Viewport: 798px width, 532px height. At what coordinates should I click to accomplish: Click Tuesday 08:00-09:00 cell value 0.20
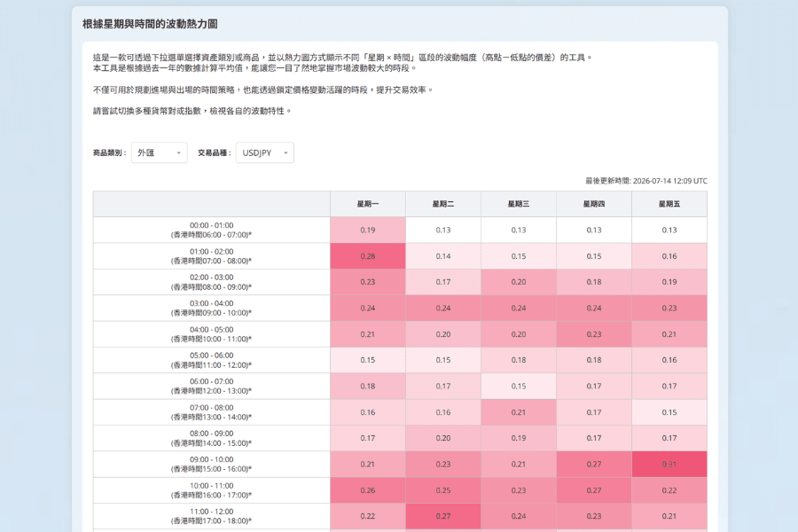[x=443, y=438]
